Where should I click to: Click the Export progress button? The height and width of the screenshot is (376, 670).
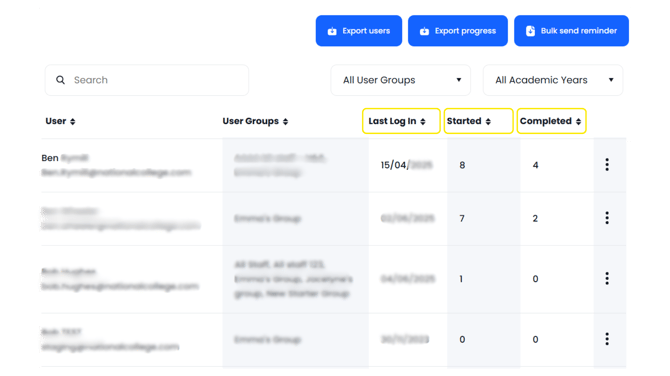tap(458, 31)
